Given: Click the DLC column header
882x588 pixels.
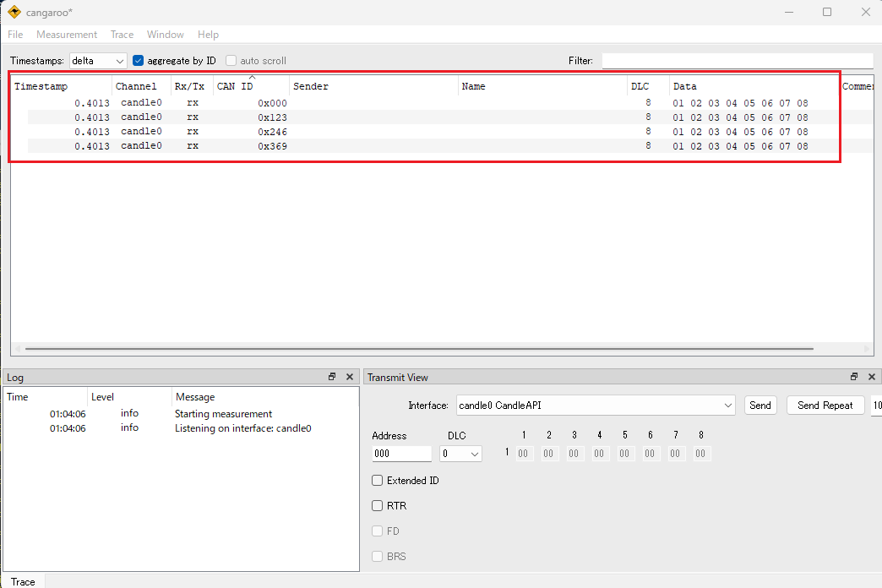Looking at the screenshot, I should [648, 86].
